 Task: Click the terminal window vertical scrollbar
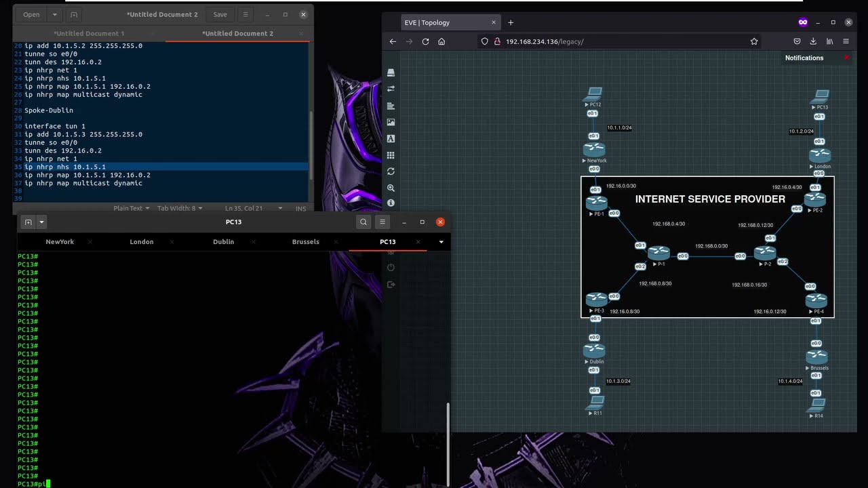tap(448, 445)
